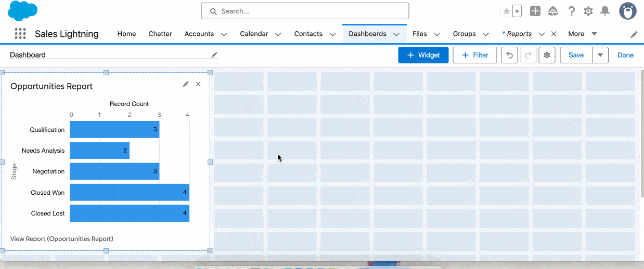
Task: Click the Salesforce cloud logo
Action: (23, 11)
